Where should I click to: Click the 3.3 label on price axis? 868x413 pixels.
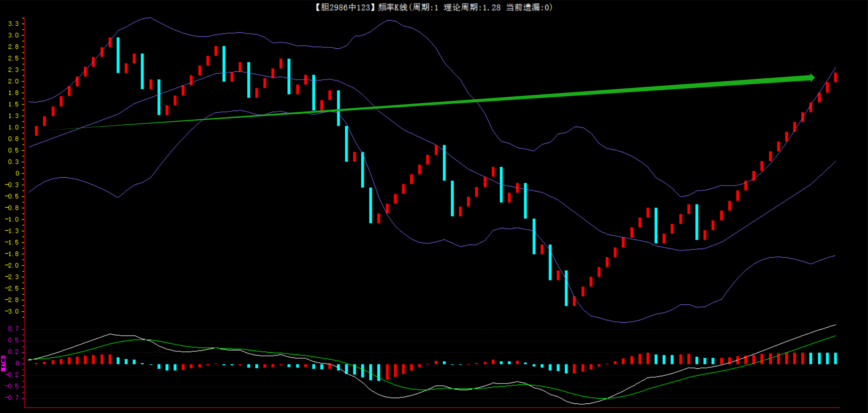tap(13, 24)
